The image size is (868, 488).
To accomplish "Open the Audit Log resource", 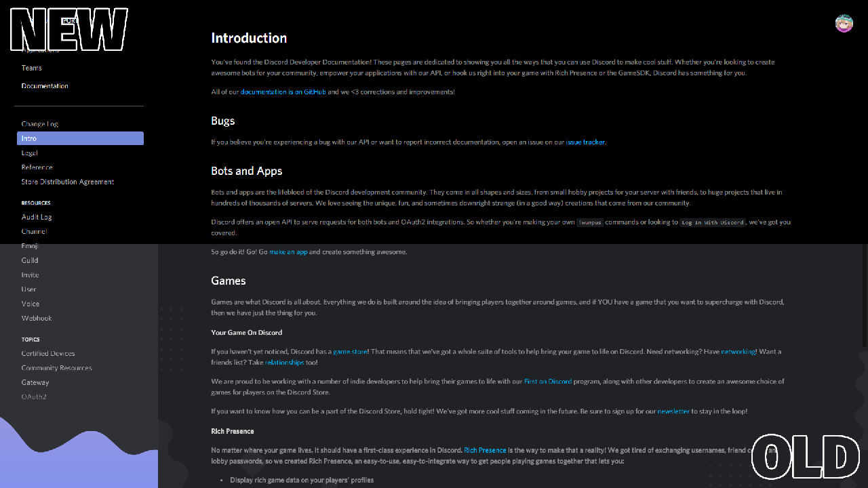I will [x=37, y=217].
